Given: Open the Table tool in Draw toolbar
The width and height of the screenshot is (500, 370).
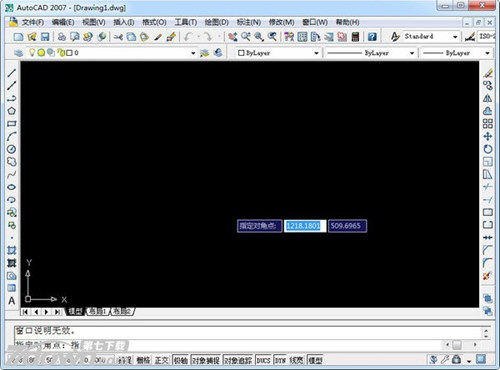Looking at the screenshot, I should [x=12, y=288].
